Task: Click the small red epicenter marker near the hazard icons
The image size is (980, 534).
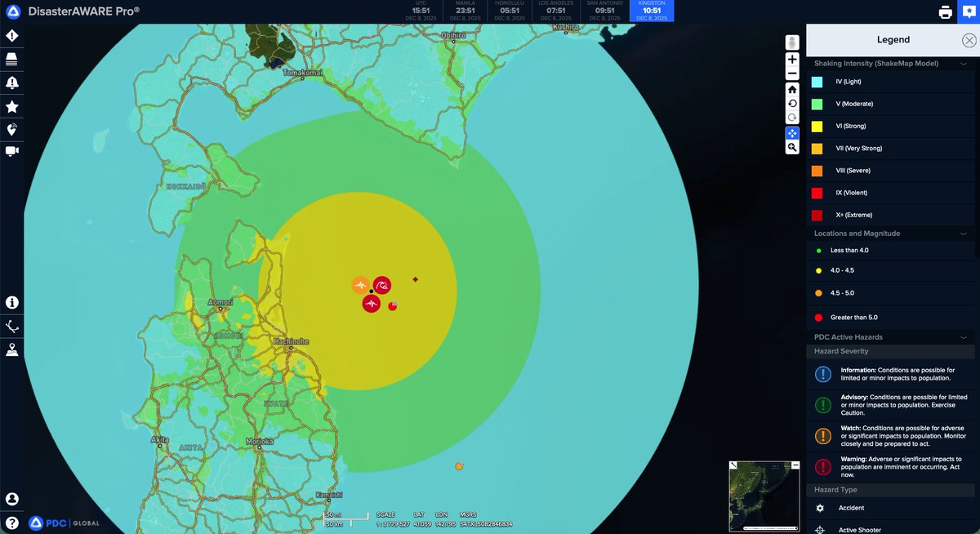Action: (x=393, y=305)
